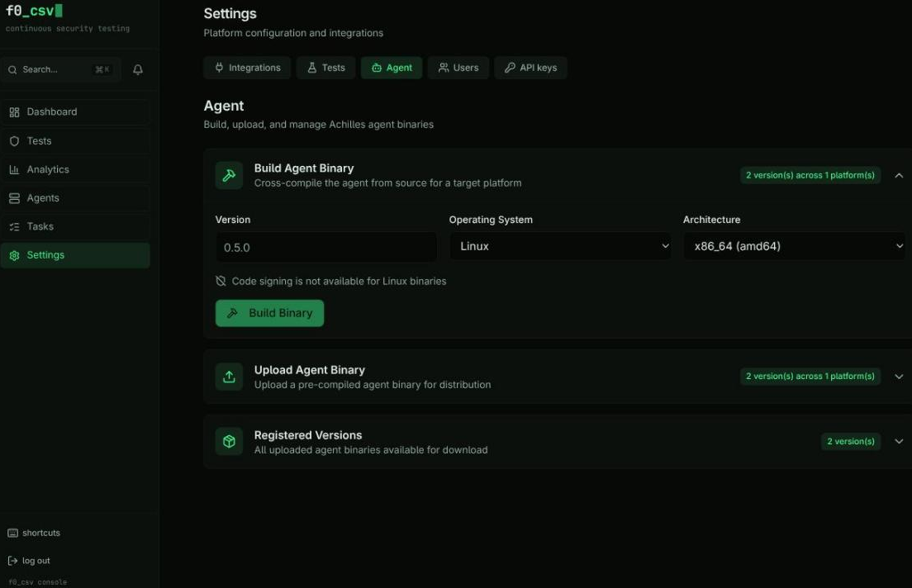Click the Upload Agent Binary upload icon
The height and width of the screenshot is (588, 912).
[229, 377]
